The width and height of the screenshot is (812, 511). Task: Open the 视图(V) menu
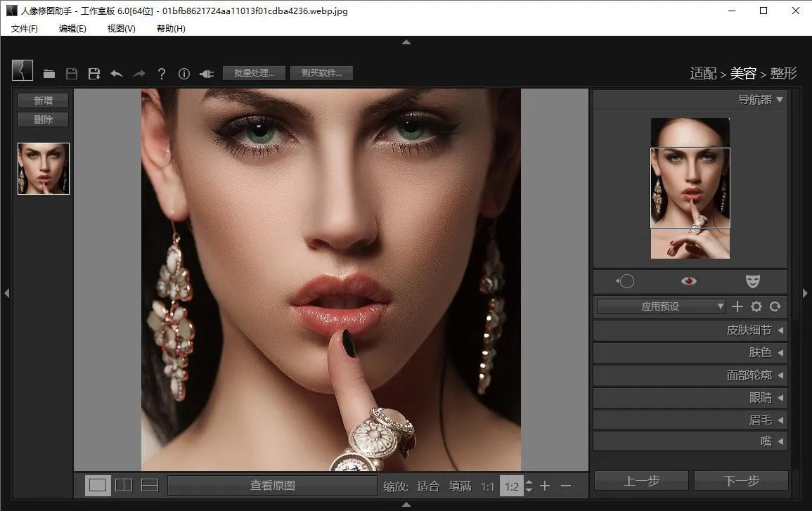click(121, 29)
